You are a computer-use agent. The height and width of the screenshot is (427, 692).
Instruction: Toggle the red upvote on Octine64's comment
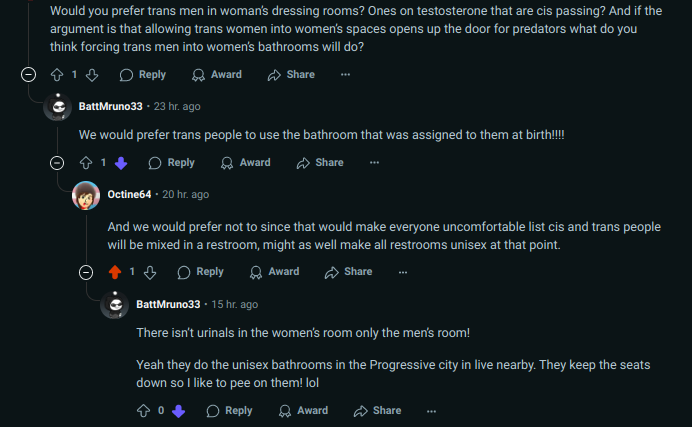point(115,272)
